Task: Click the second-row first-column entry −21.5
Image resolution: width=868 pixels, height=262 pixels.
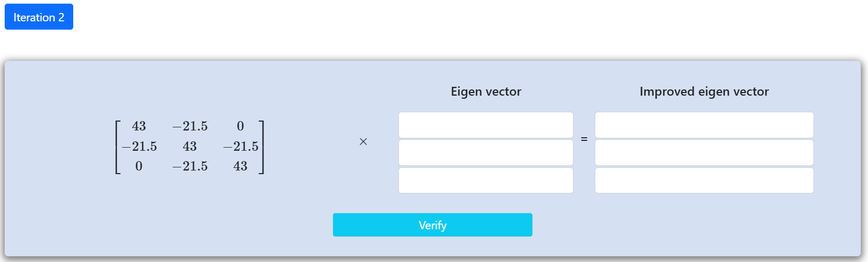Action: coord(139,146)
